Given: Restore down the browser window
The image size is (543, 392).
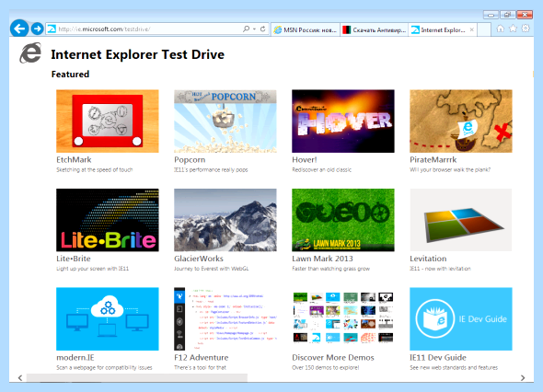Looking at the screenshot, I should (507, 15).
